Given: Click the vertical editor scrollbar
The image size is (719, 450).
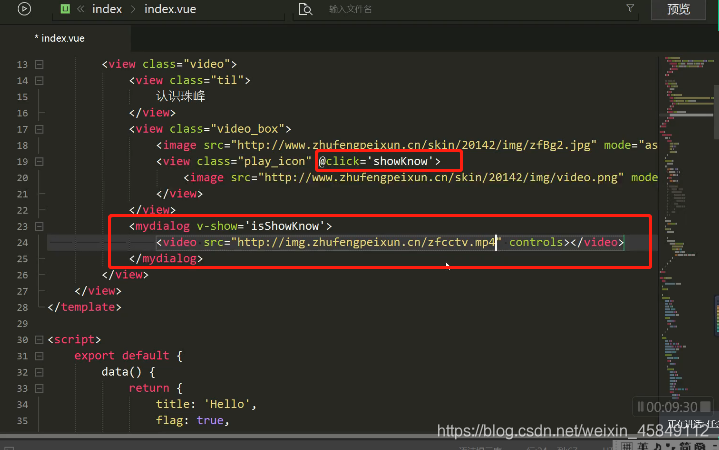Looking at the screenshot, I should click(x=716, y=111).
